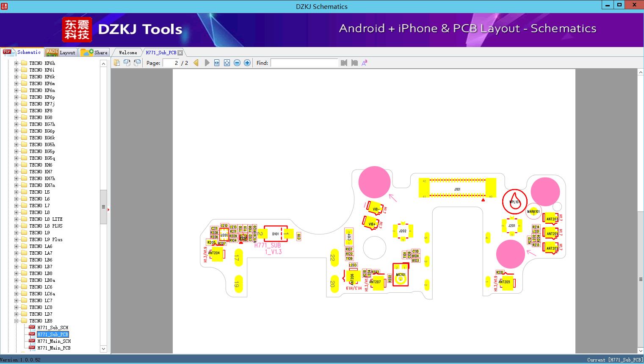Maximize the DZKJ Schematics window
The width and height of the screenshot is (644, 364).
[x=619, y=5]
